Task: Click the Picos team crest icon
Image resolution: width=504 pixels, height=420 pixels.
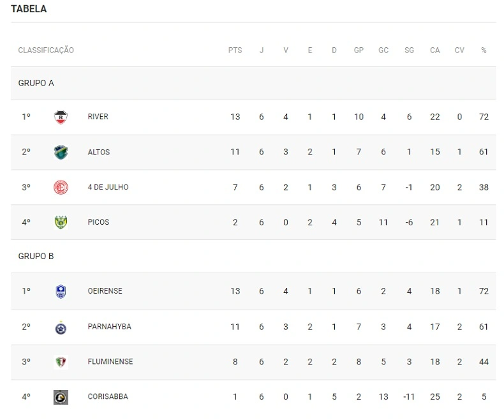Action: click(61, 223)
